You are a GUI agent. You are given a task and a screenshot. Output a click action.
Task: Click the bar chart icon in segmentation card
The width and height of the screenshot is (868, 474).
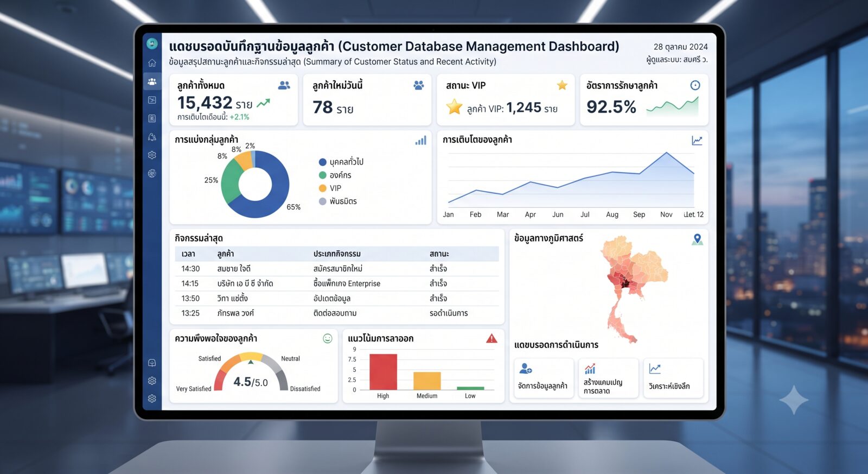coord(421,141)
